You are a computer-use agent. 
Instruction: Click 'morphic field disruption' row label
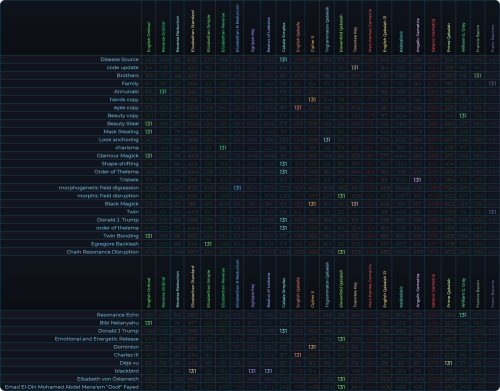[x=108, y=196]
